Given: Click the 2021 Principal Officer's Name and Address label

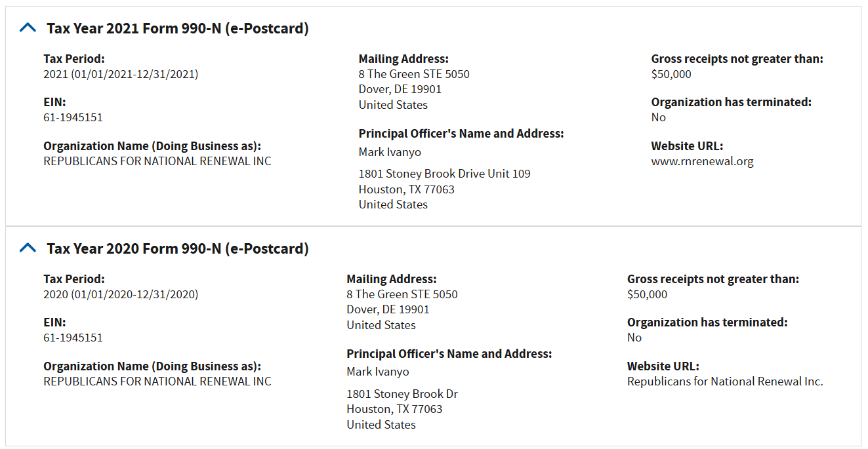Looking at the screenshot, I should click(461, 134).
